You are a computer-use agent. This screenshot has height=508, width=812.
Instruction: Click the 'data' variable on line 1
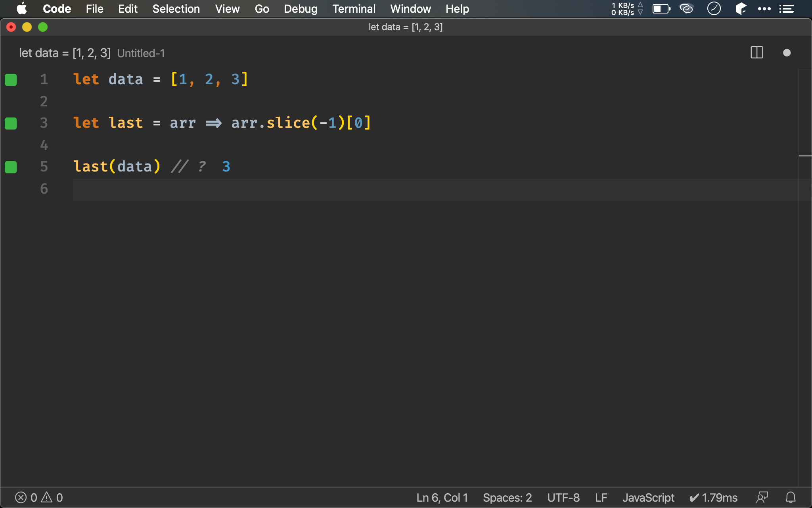click(126, 79)
